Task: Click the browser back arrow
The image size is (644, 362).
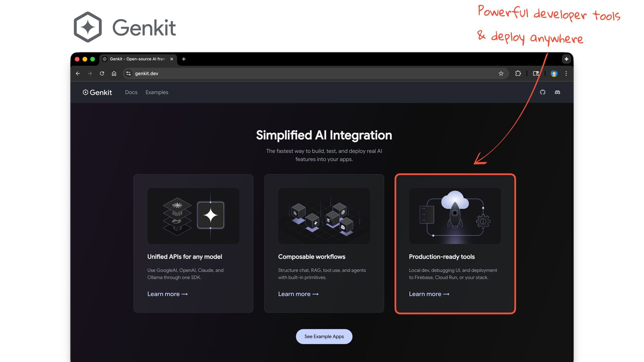Action: tap(78, 73)
